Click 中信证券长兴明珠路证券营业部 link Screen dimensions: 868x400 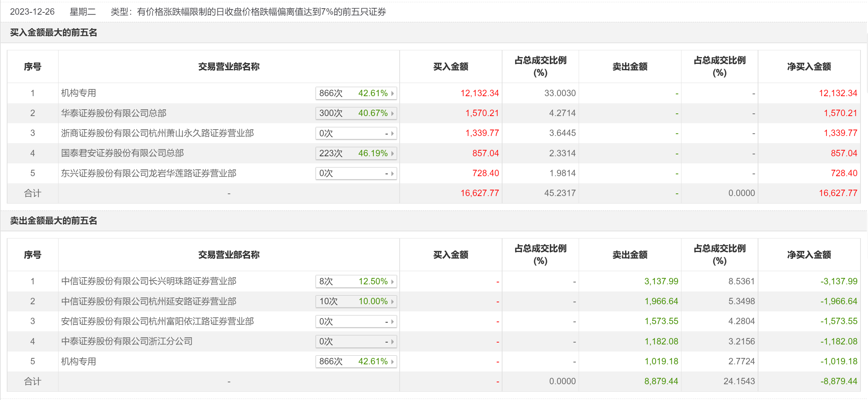(x=149, y=281)
